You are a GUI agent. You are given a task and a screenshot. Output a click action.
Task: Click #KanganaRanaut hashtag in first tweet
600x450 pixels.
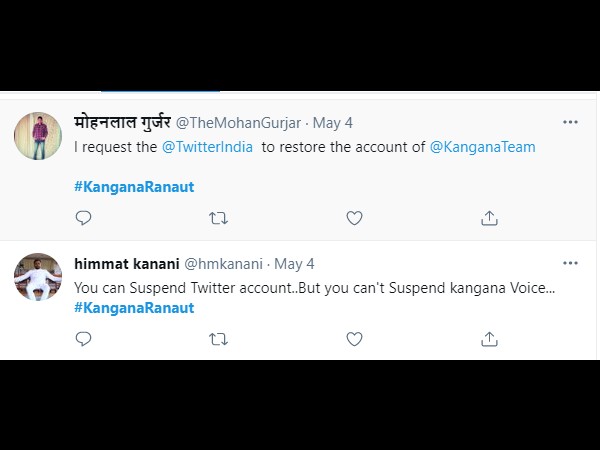(134, 186)
